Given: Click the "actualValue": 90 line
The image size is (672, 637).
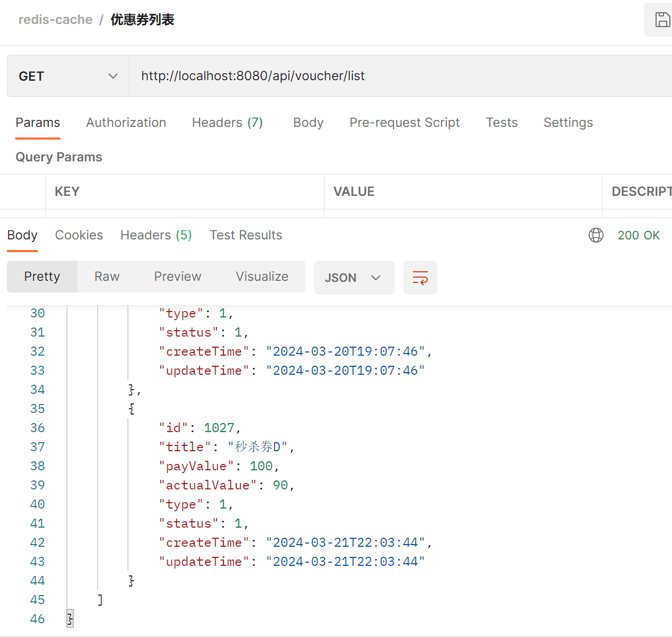Looking at the screenshot, I should coord(227,485).
